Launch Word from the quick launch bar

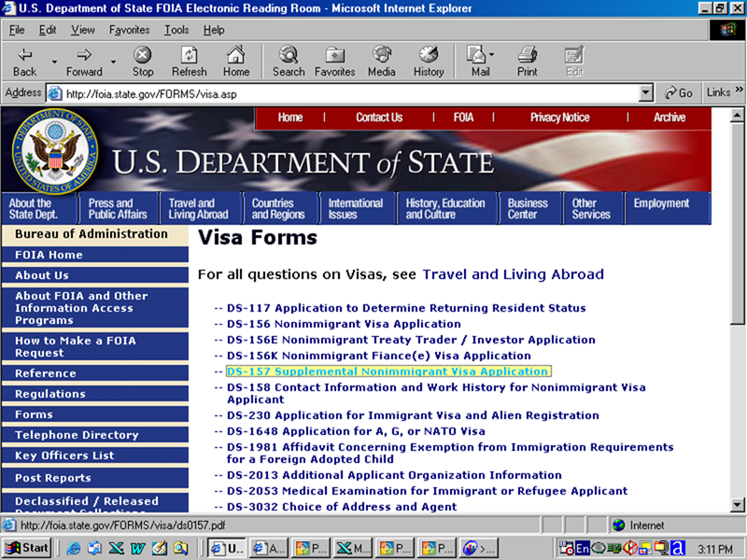137,548
